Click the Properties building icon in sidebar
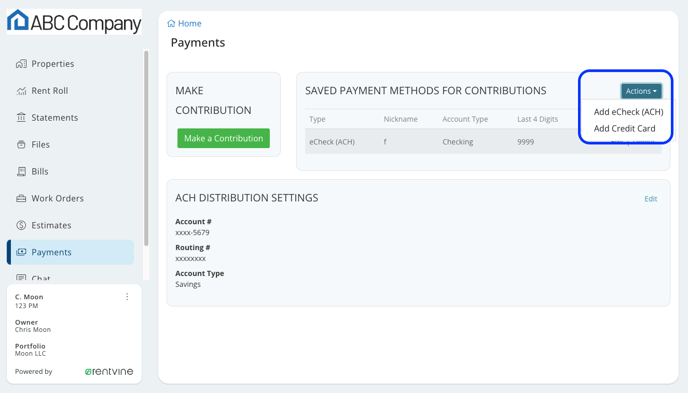The height and width of the screenshot is (393, 688). (x=21, y=64)
